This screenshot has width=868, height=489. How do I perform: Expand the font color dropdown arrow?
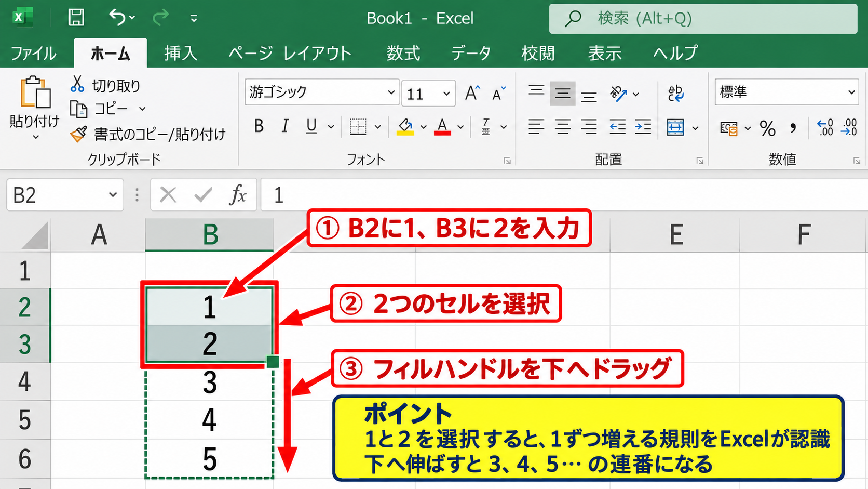click(460, 126)
